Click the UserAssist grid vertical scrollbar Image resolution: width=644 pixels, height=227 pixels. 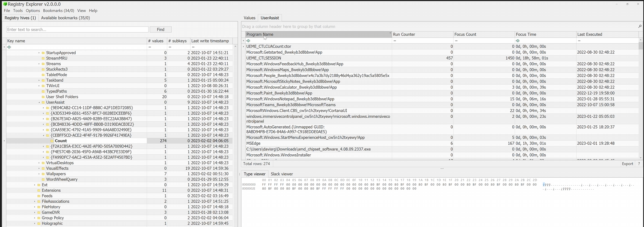(x=640, y=98)
